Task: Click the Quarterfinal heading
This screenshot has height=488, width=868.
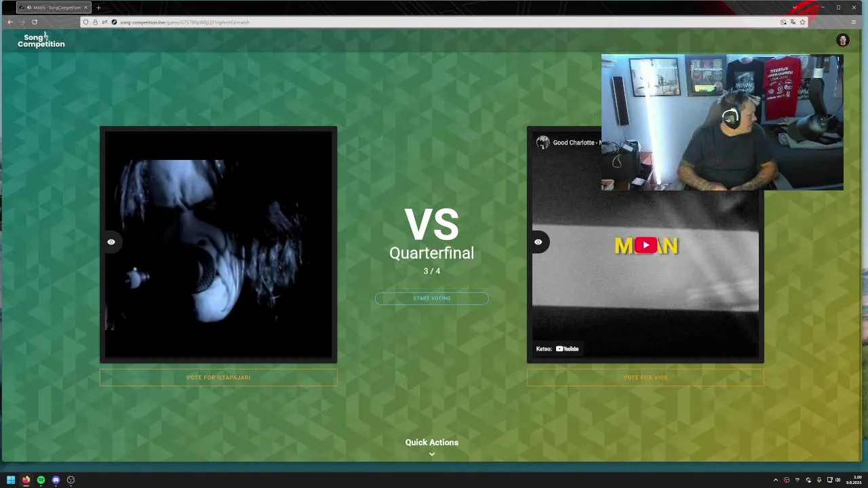Action: 432,253
